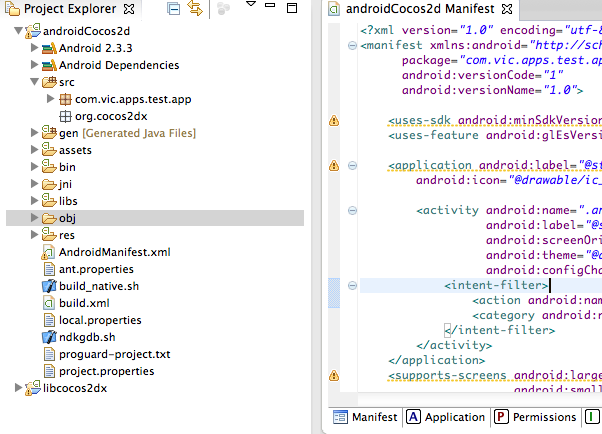This screenshot has width=602, height=434.
Task: Switch to the Application bottom tab
Action: 446,417
